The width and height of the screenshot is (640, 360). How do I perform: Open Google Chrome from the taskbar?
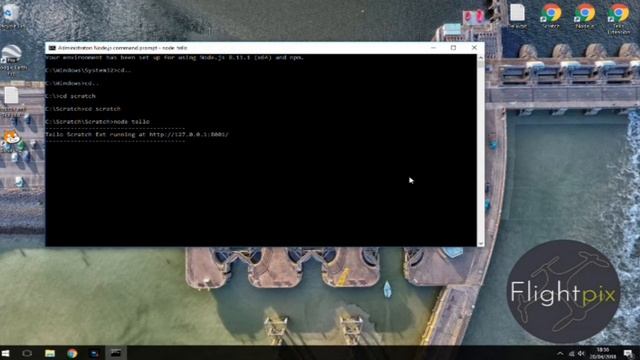click(72, 353)
